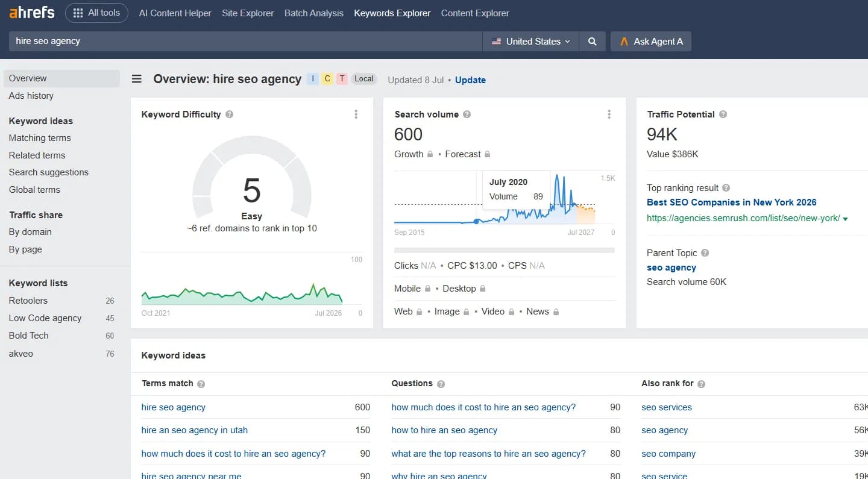Image resolution: width=868 pixels, height=479 pixels.
Task: Open 'what are the top reasons' question link
Action: [488, 454]
